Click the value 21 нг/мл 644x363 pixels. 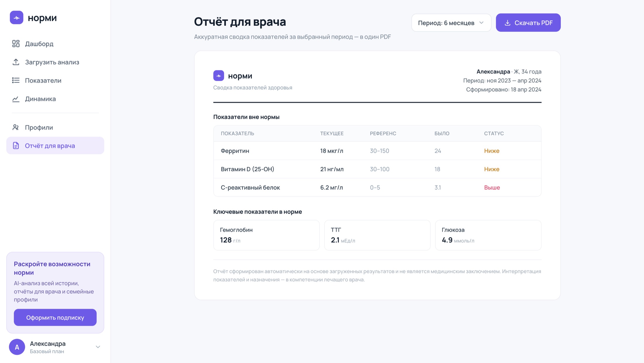pyautogui.click(x=332, y=169)
